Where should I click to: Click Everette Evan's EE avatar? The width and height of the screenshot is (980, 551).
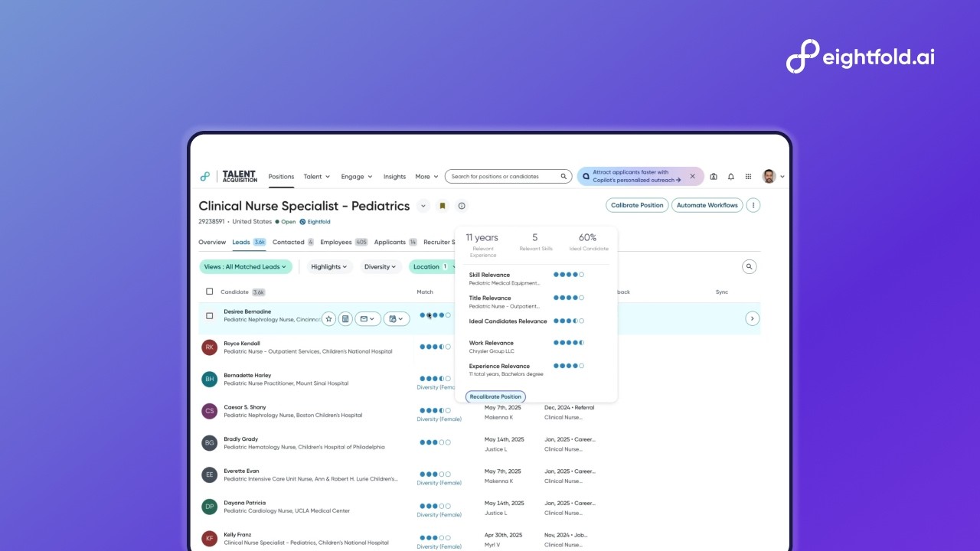tap(209, 475)
